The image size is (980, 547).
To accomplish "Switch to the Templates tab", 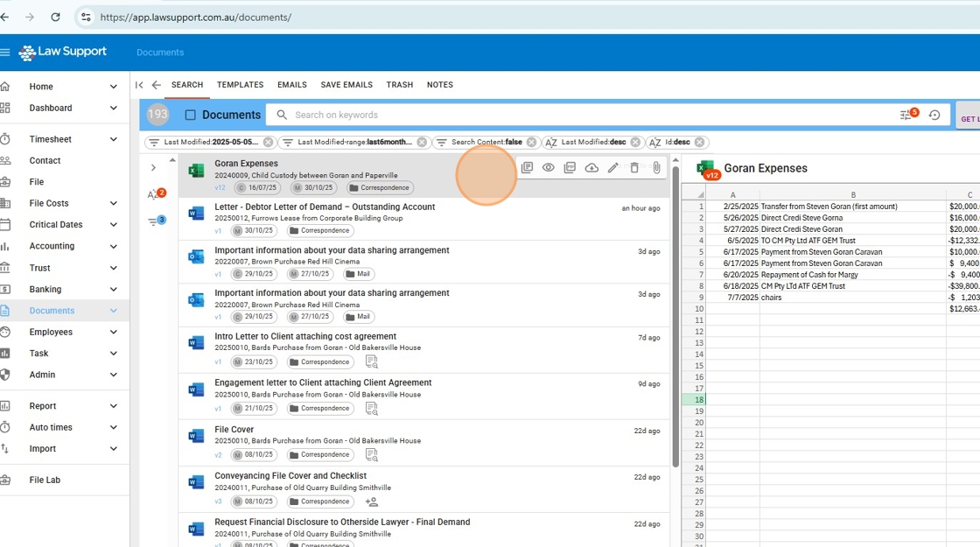I will click(240, 85).
